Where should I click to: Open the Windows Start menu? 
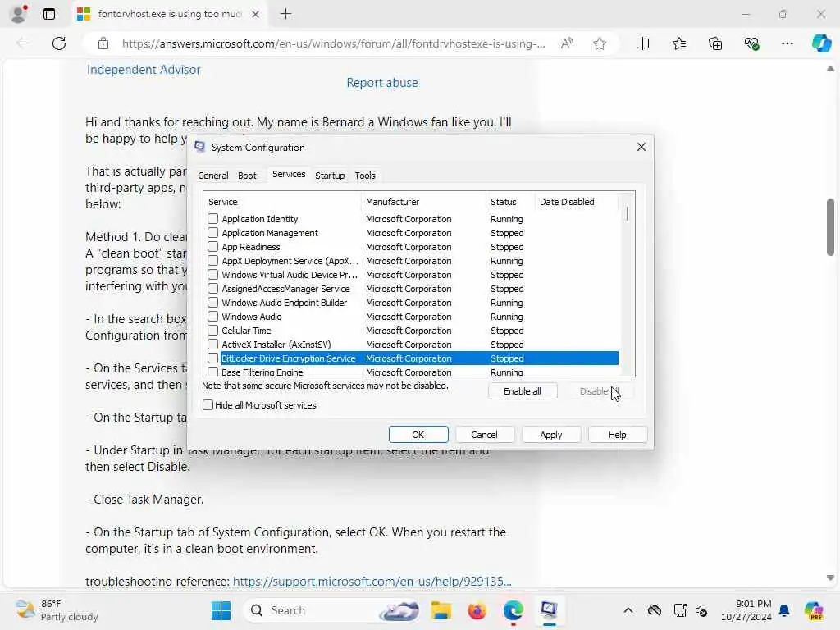[x=221, y=610]
